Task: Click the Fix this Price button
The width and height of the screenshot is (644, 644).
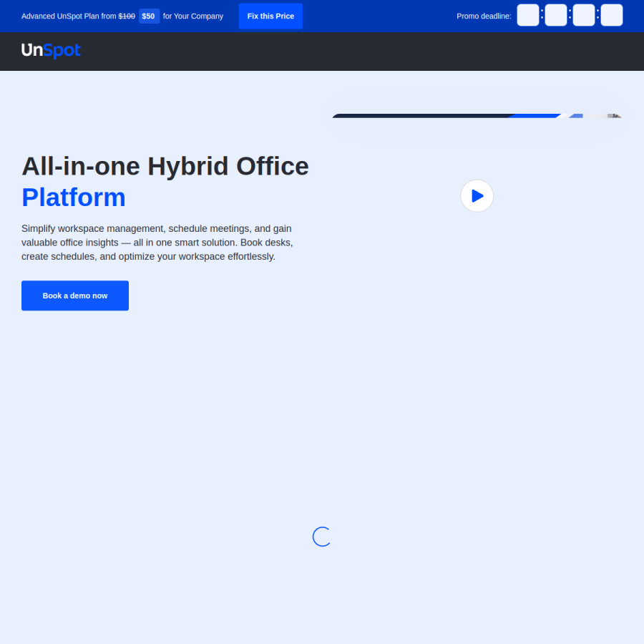Action: point(270,16)
